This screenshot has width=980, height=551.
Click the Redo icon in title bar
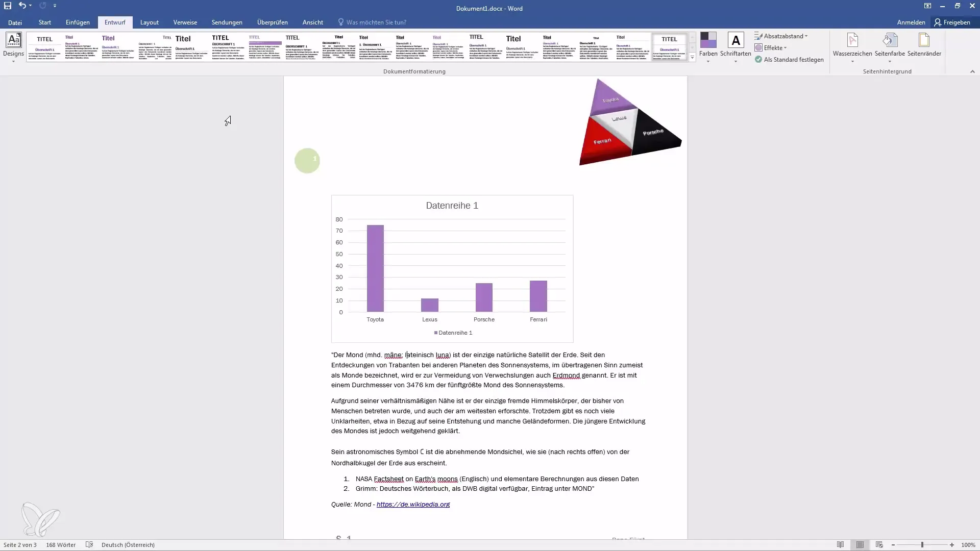42,6
